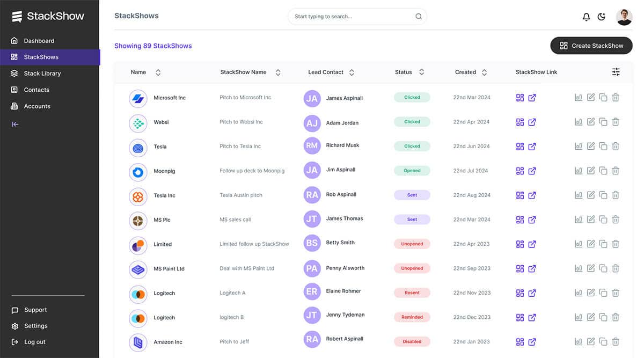Viewport: 644px width, 358px height.
Task: Collapse the sidebar with the arrow icon
Action: (x=15, y=124)
